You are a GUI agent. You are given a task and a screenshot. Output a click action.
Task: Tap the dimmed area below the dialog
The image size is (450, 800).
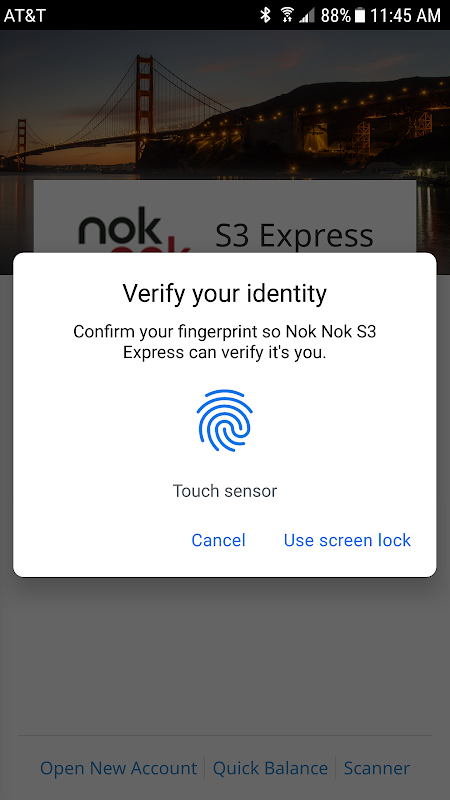coord(224,653)
